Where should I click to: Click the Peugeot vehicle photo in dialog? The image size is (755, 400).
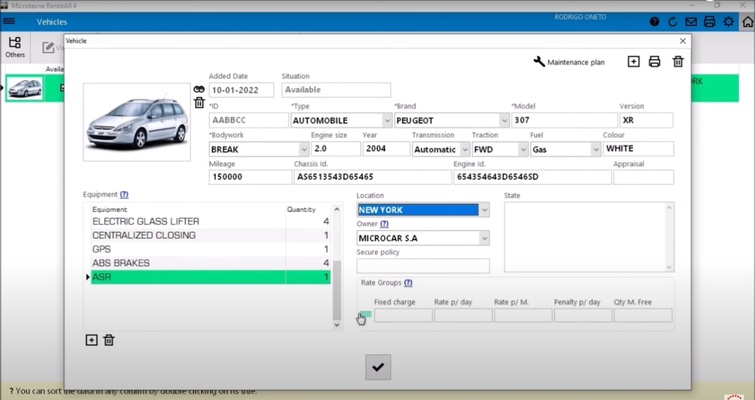click(137, 122)
